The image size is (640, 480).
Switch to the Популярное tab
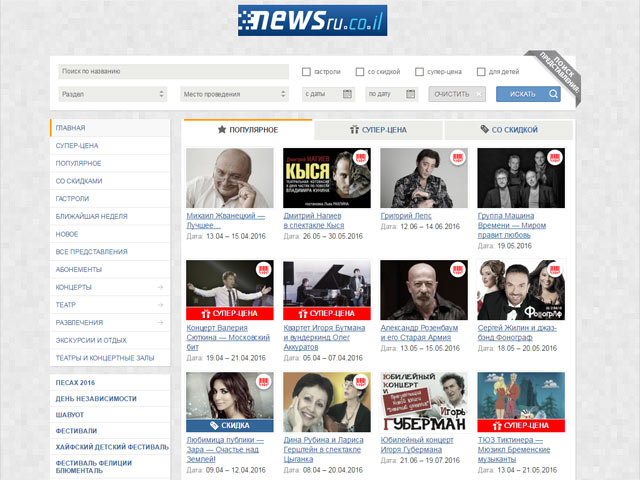point(248,130)
